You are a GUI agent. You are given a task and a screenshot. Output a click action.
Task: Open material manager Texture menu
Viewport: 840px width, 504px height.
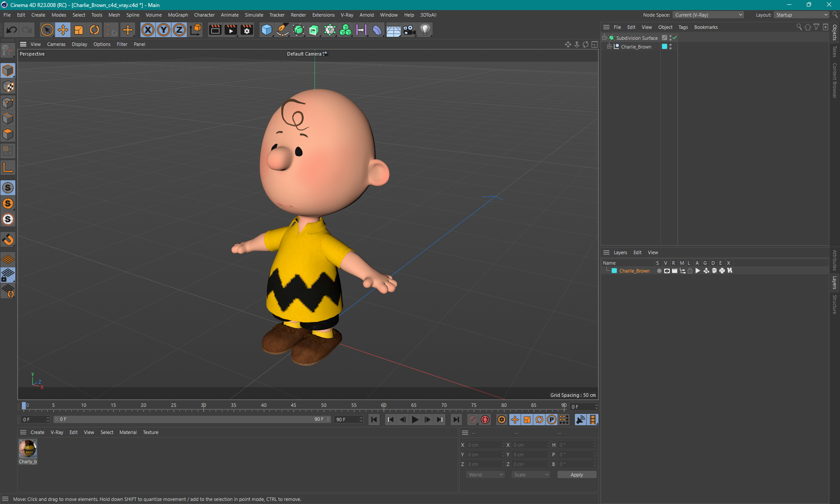pyautogui.click(x=150, y=432)
